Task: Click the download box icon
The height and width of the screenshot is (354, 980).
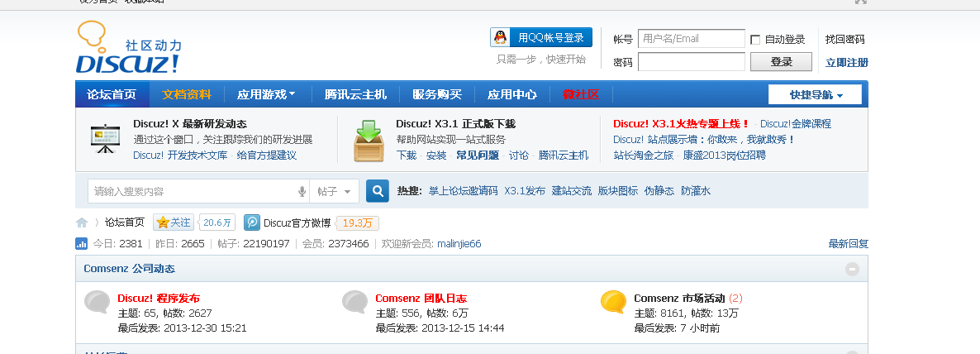Action: [x=369, y=140]
